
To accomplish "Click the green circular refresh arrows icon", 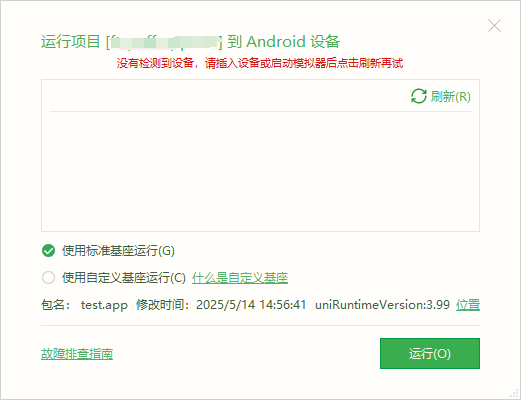I will pos(419,96).
